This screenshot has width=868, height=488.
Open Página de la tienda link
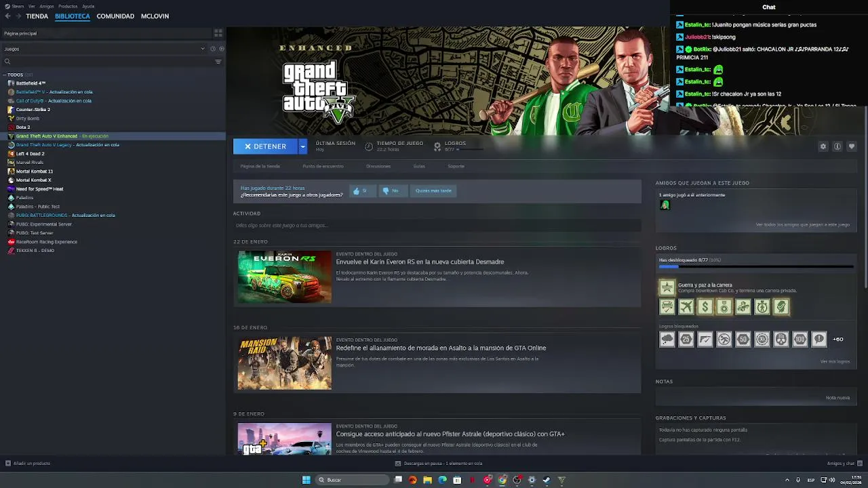(260, 166)
